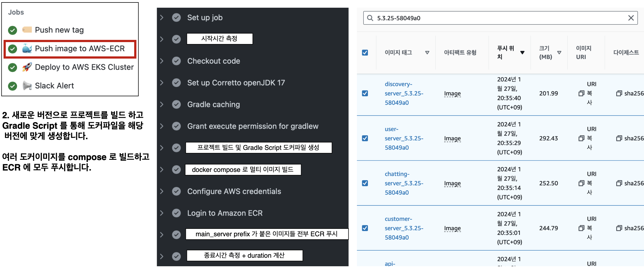Toggle the select-all images checkbox in header
The height and width of the screenshot is (269, 644).
(x=365, y=53)
